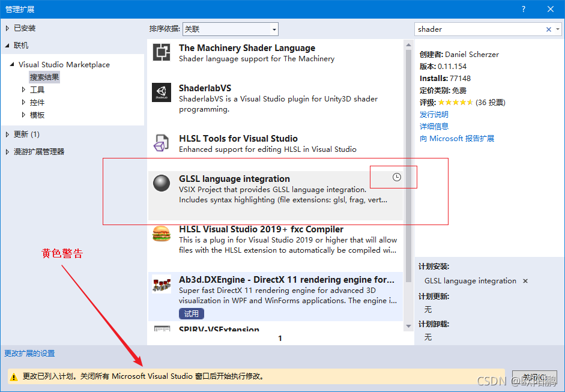Viewport: 565px width, 392px height.
Task: Click the hamburger HLSL fxc Compiler icon
Action: pyautogui.click(x=162, y=234)
